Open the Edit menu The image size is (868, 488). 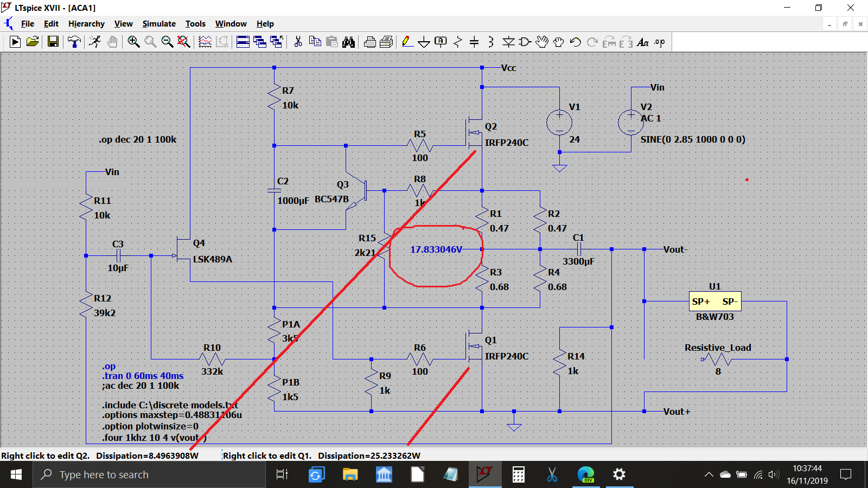tap(51, 24)
